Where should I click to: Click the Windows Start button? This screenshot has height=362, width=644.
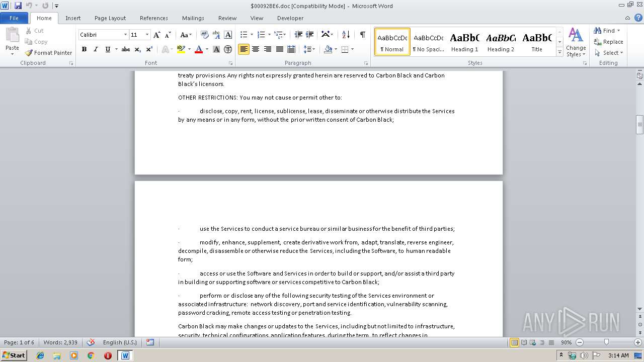click(14, 355)
